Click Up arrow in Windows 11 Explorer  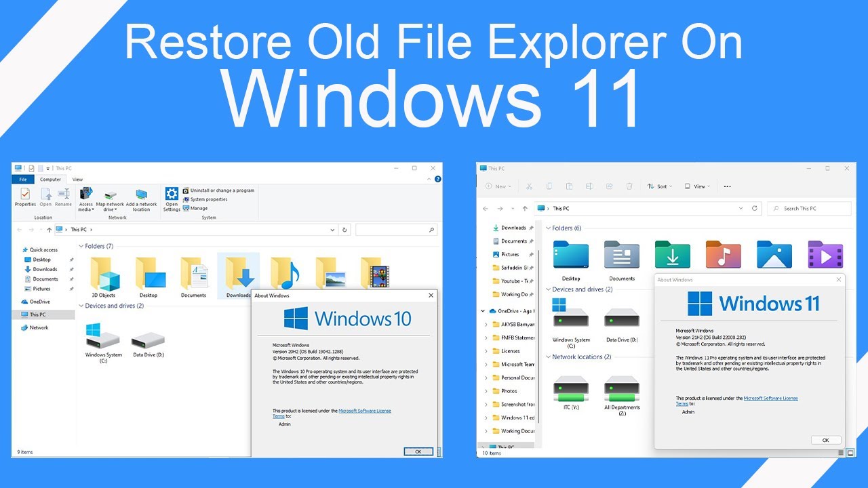525,209
